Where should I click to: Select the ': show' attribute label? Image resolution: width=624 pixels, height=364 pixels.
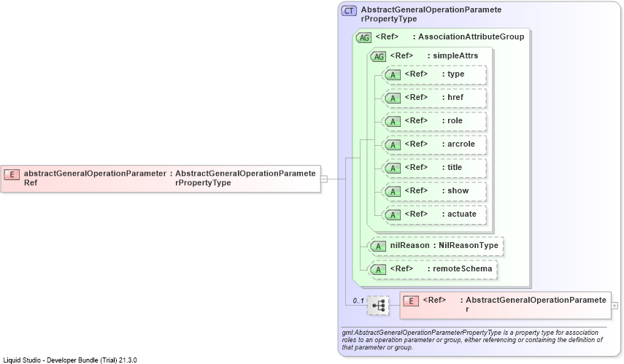[455, 190]
